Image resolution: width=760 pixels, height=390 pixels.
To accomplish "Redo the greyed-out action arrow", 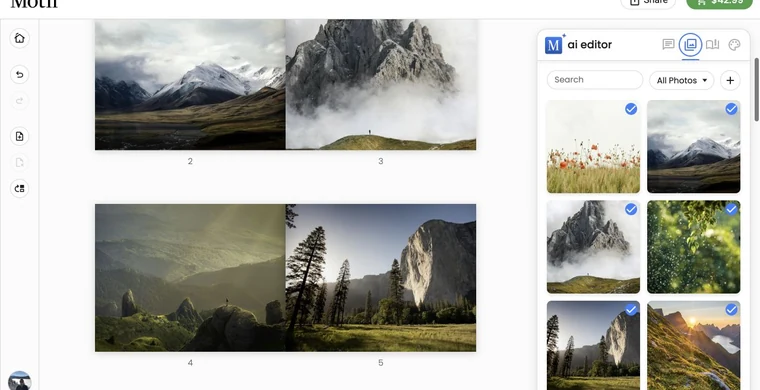I will coord(19,101).
